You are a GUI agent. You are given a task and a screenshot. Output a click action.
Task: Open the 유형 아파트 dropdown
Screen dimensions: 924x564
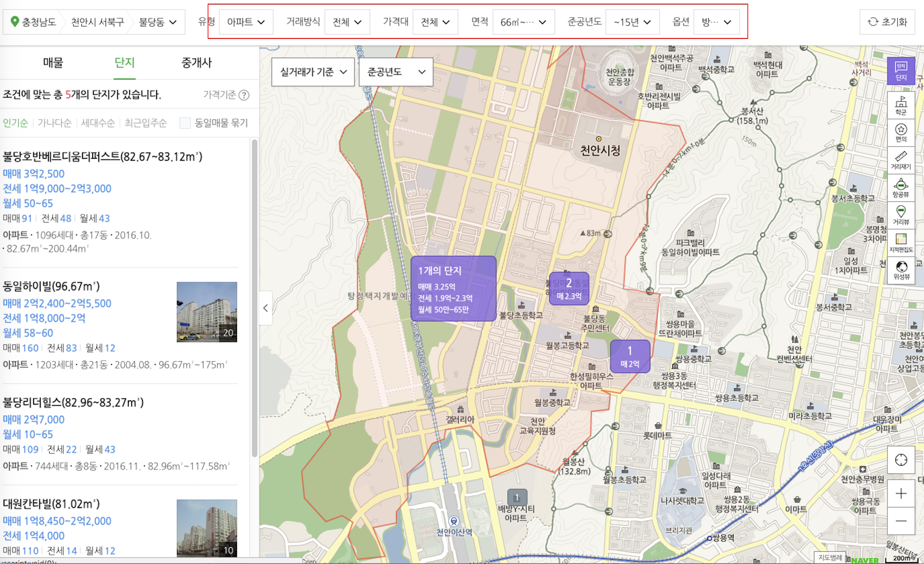[246, 22]
